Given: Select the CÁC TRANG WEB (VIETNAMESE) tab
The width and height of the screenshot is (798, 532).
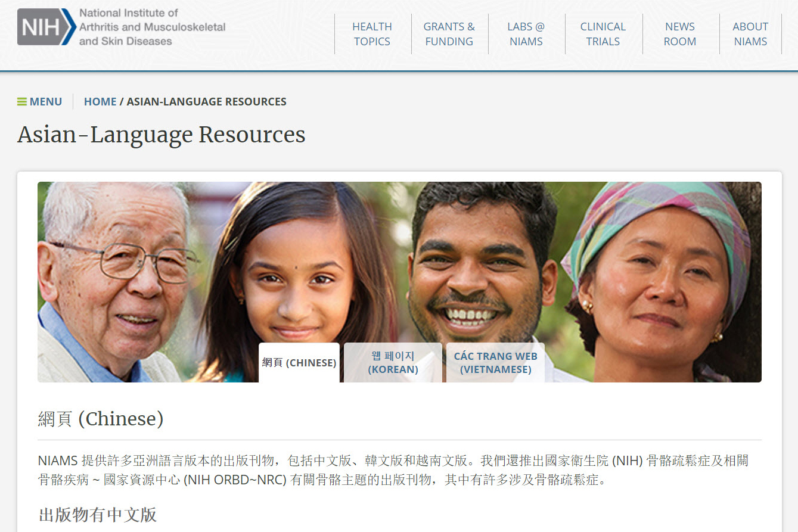Looking at the screenshot, I should coord(495,362).
